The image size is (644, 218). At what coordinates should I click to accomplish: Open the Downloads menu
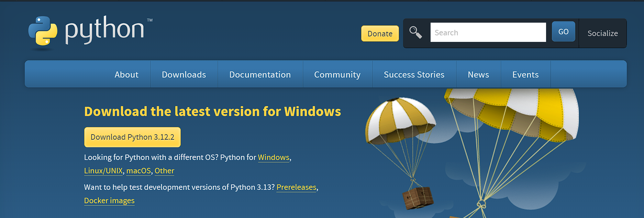tap(184, 74)
